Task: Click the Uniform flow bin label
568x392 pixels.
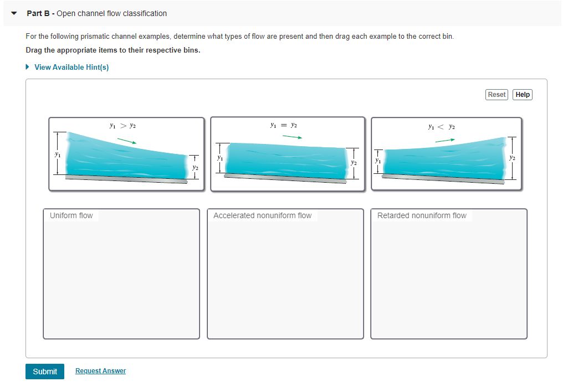Action: (x=71, y=215)
